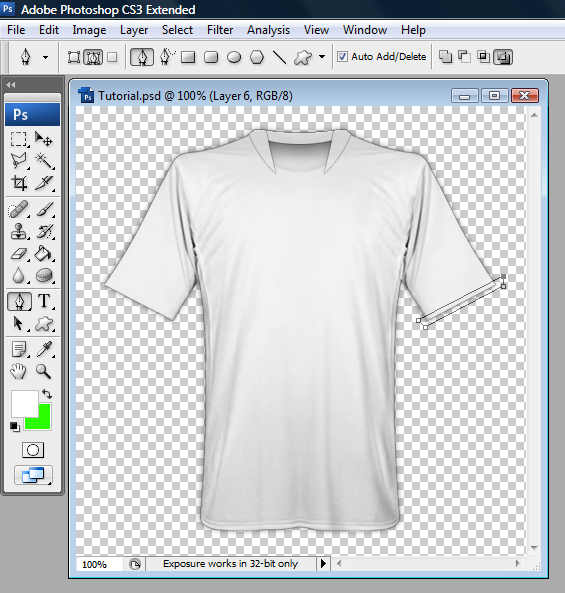565x593 pixels.
Task: Open the Filter menu
Action: point(220,30)
